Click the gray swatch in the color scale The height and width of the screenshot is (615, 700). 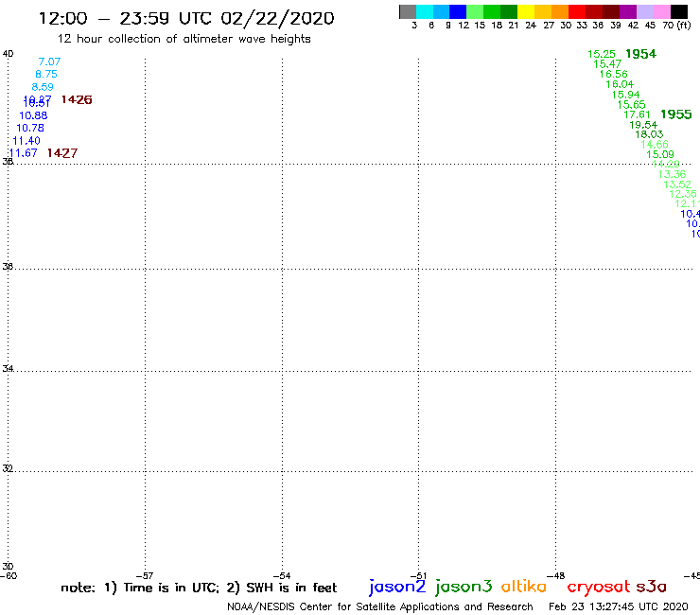(x=408, y=11)
